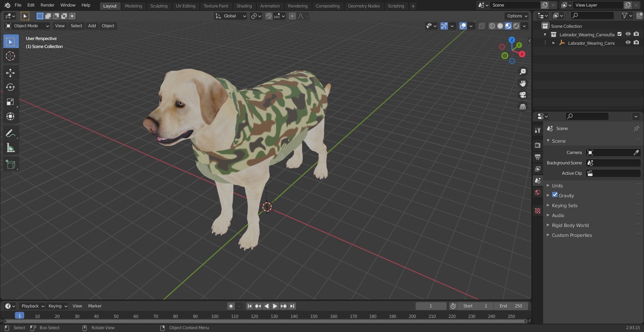Click the Blender logo menu

pyautogui.click(x=7, y=5)
